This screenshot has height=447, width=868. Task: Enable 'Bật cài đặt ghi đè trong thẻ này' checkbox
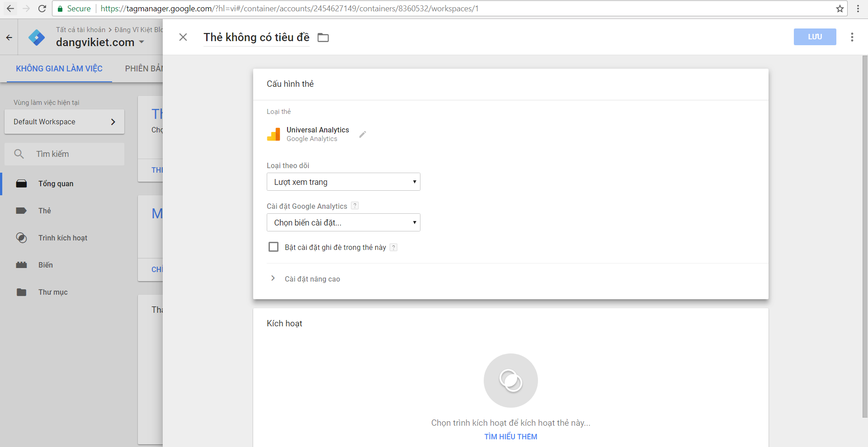coord(274,247)
